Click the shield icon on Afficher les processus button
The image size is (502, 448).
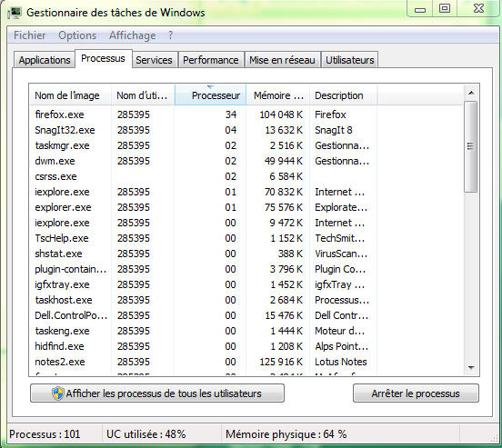pyautogui.click(x=57, y=393)
